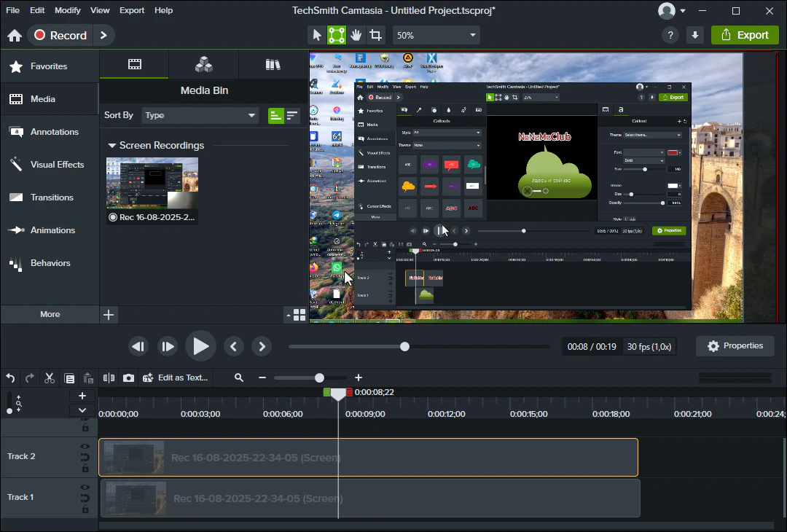Select the Crop tool in canvas toolbar
Screen dimensions: 787x532
click(375, 35)
